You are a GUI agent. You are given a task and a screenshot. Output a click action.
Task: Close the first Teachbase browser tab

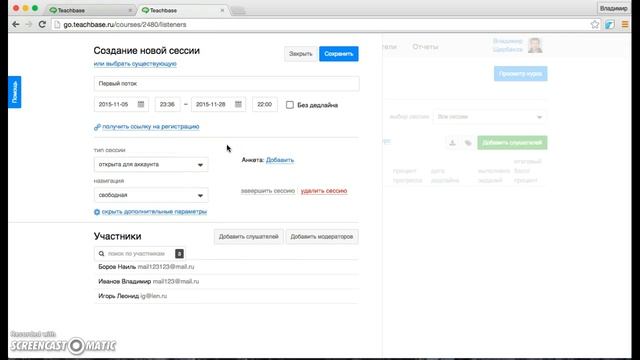[130, 10]
